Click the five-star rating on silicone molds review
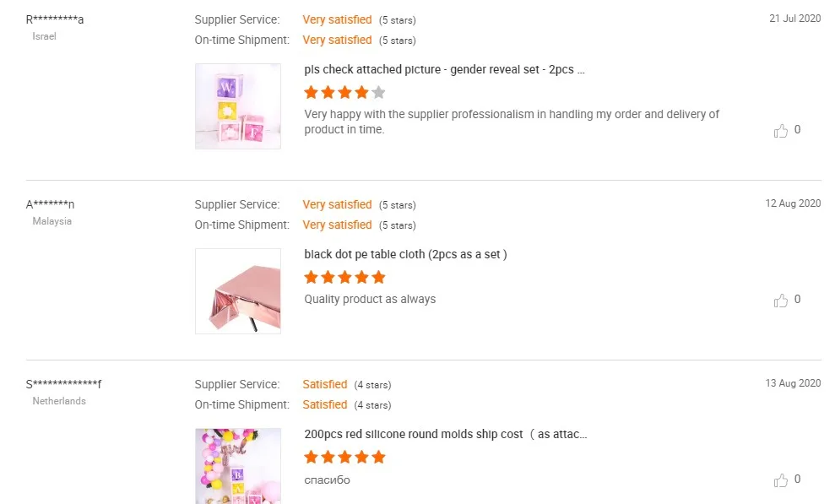This screenshot has width=835, height=504. pyautogui.click(x=344, y=457)
